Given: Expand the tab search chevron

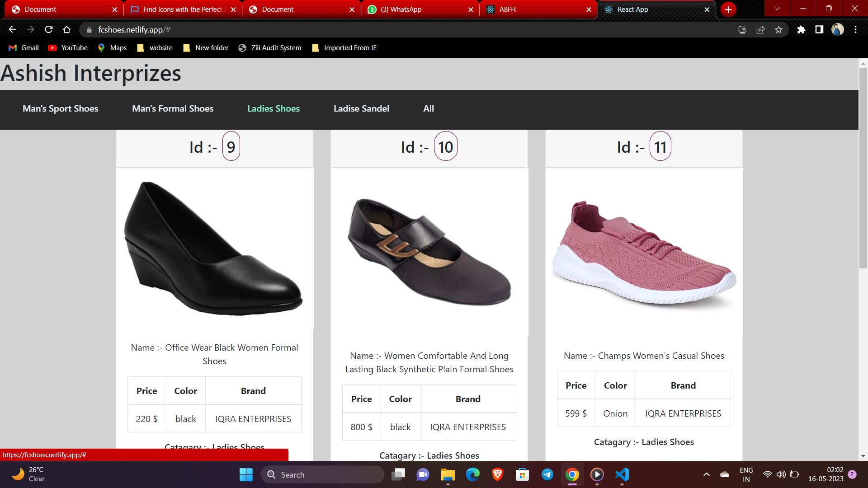Looking at the screenshot, I should click(x=777, y=9).
